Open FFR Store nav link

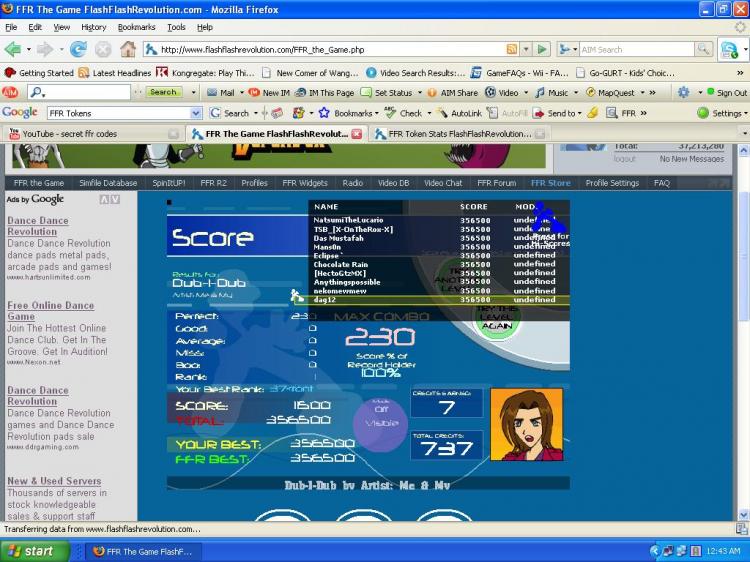tap(551, 183)
